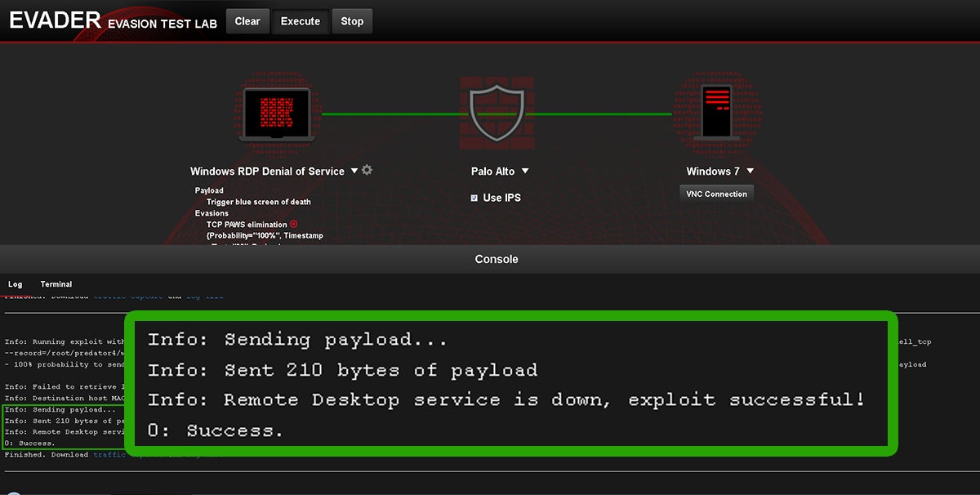Screen dimensions: 980x495
Task: Select the 'Trigger blue screen of death' payload text
Action: pyautogui.click(x=259, y=202)
